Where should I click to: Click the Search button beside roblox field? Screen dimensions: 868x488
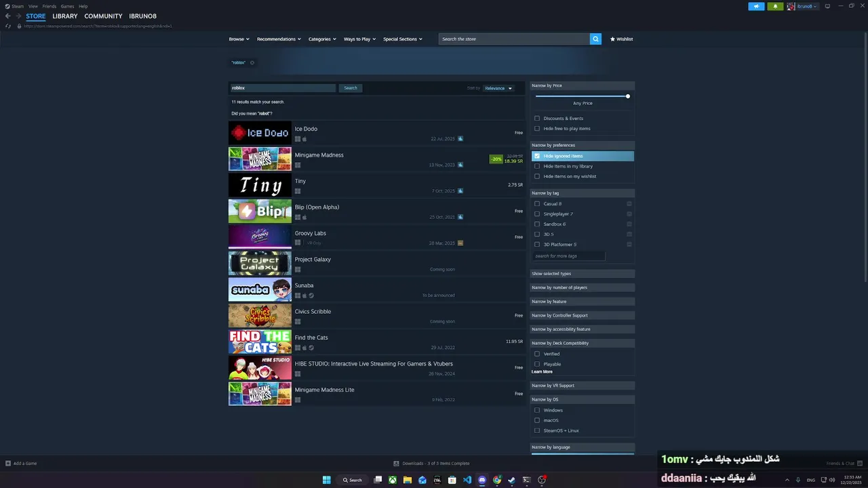pos(351,88)
